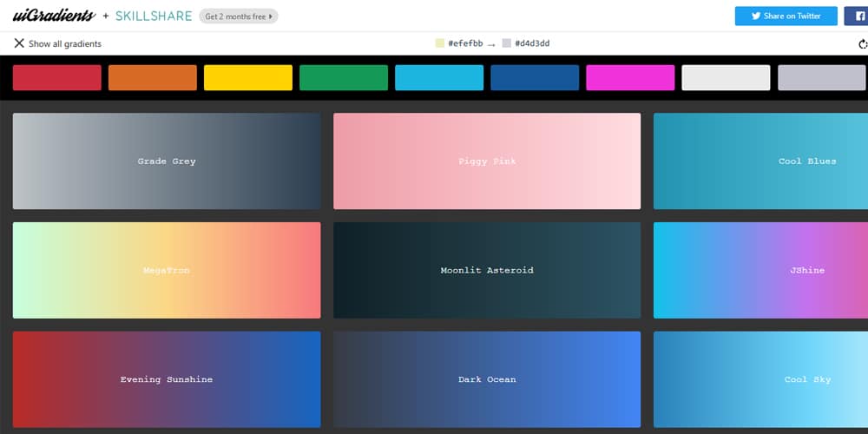Filter gradients by red color swatch
868x434 pixels.
pos(57,77)
